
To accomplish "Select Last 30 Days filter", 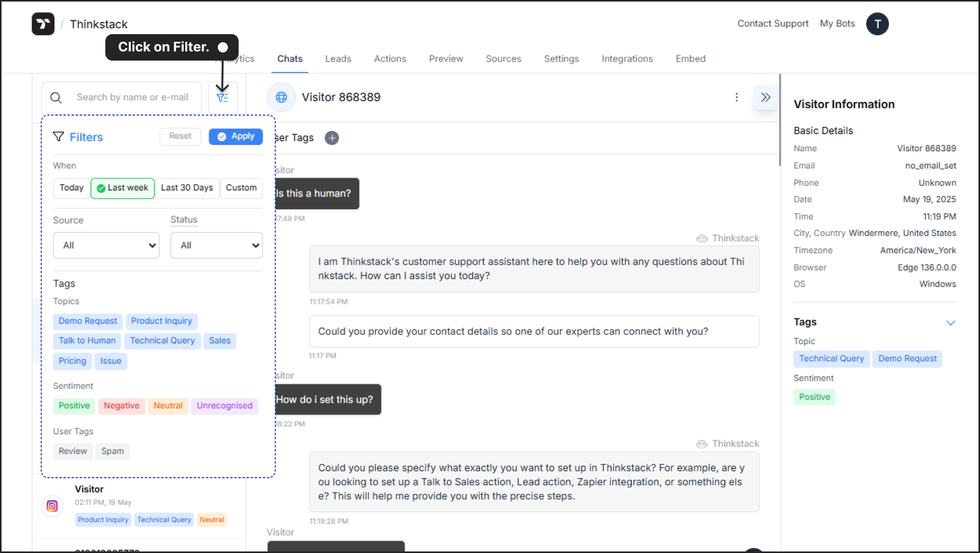I will [187, 188].
